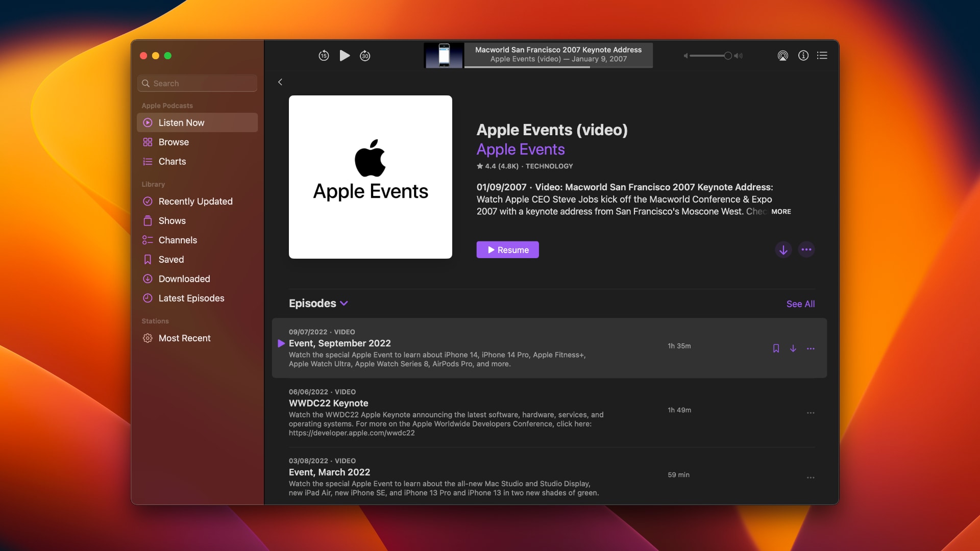Seek in the playback progress bar

pos(558,67)
